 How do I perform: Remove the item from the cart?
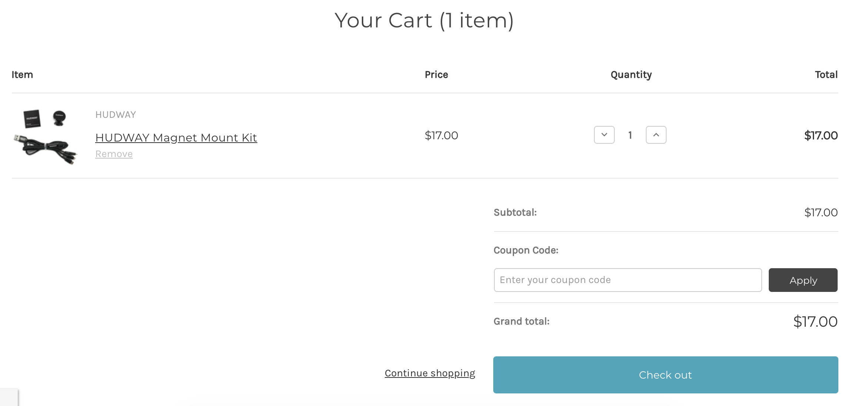114,154
